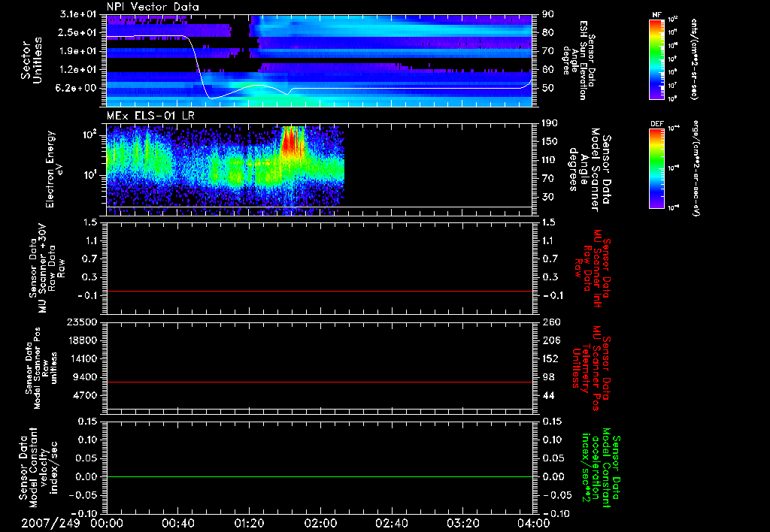This screenshot has width=770, height=532.
Task: Click the 'cnts/(cm**2-sr-sec)' colorbar unit label
Action: [694, 59]
